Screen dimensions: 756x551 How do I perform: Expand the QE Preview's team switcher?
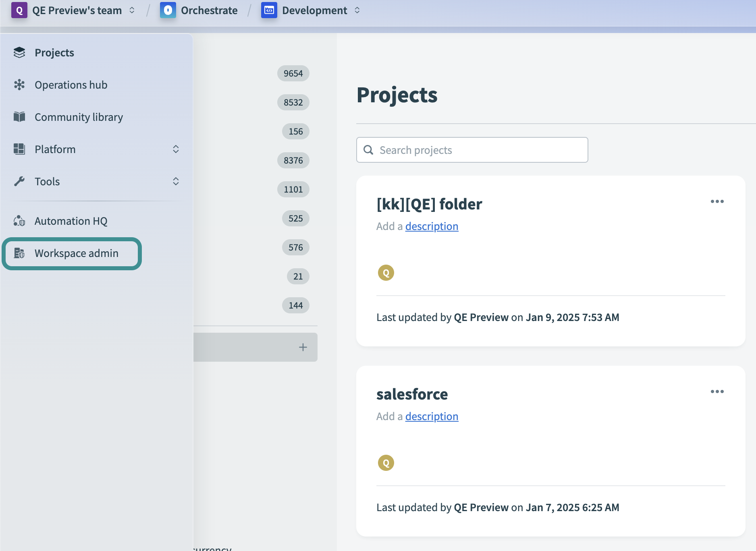point(131,10)
